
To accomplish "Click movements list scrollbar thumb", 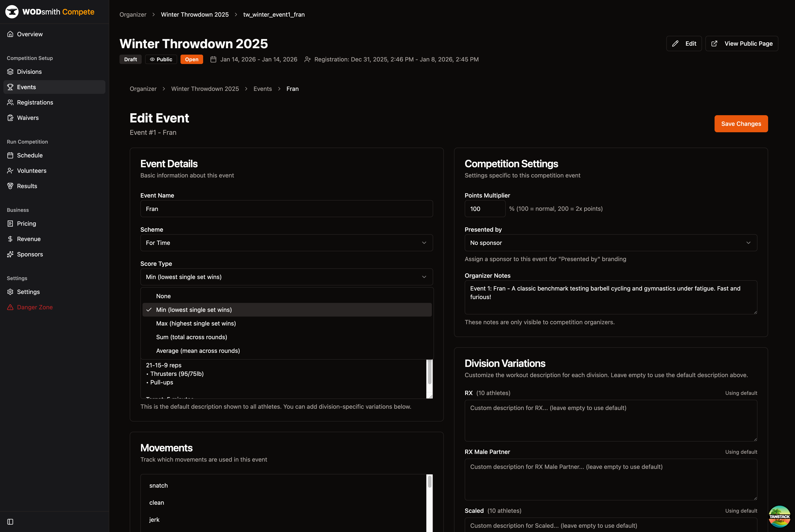I will (x=430, y=481).
